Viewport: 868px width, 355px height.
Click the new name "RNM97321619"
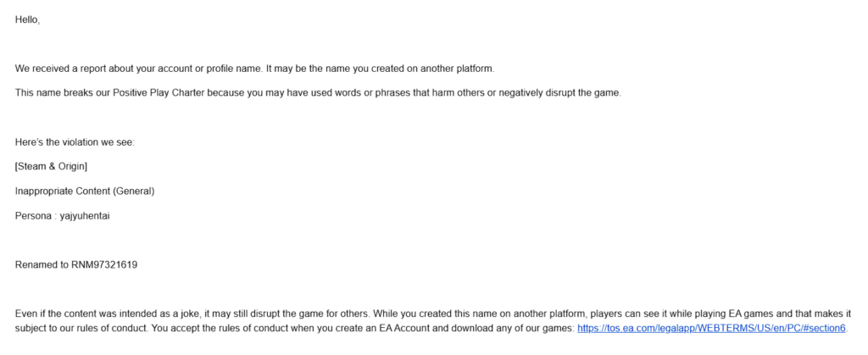point(104,265)
